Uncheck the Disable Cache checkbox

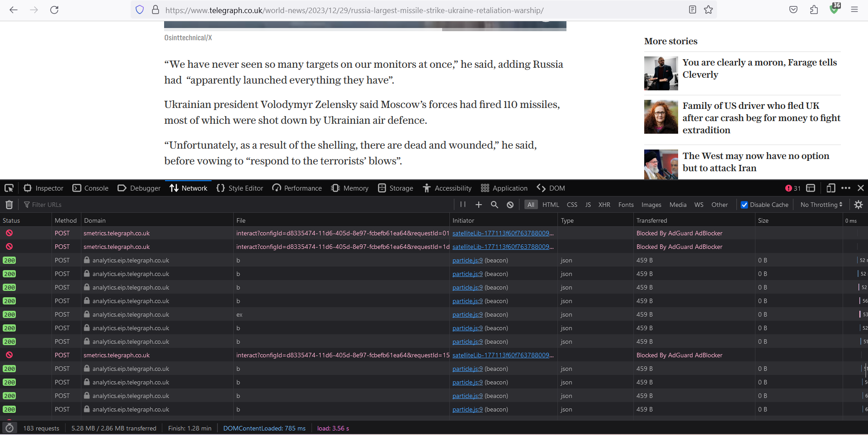[x=744, y=205]
